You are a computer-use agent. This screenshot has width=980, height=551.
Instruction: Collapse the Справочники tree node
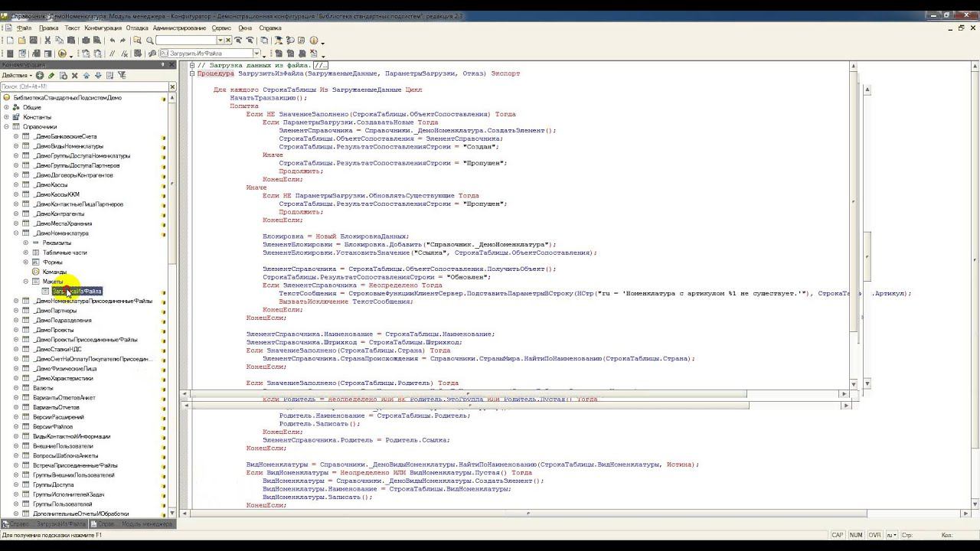point(6,127)
